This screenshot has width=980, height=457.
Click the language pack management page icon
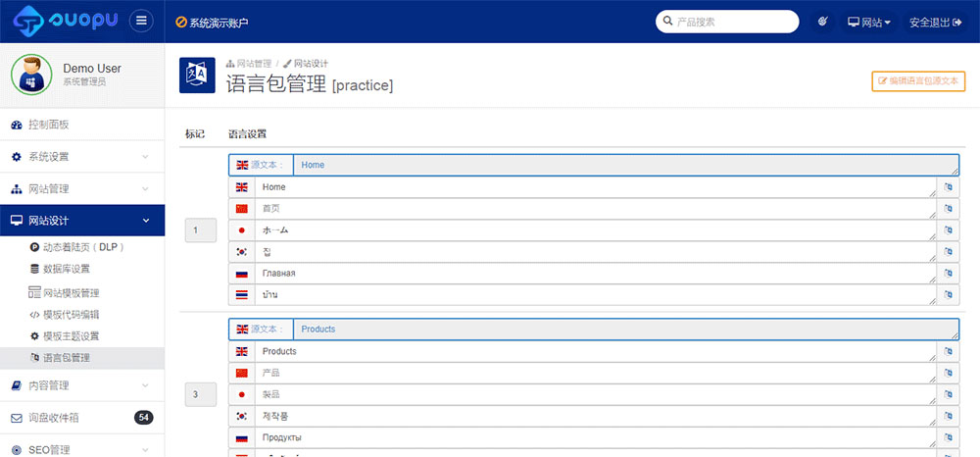(x=197, y=76)
